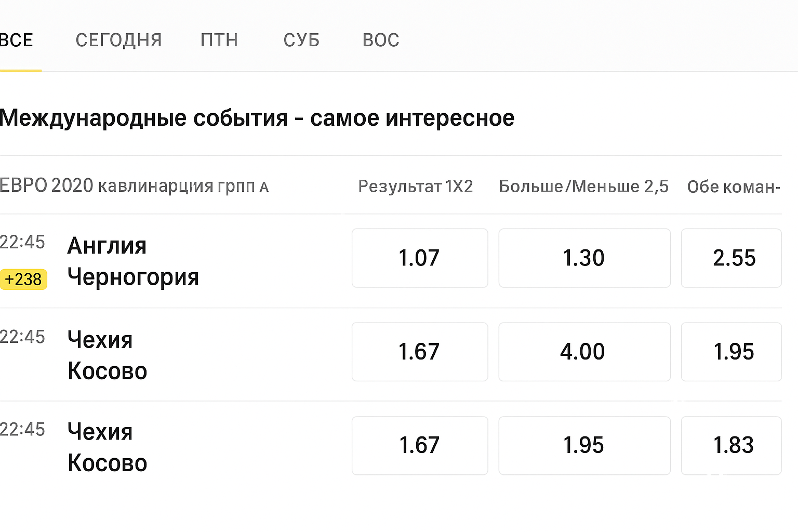
Task: Open the +238 more markets badge
Action: click(23, 280)
